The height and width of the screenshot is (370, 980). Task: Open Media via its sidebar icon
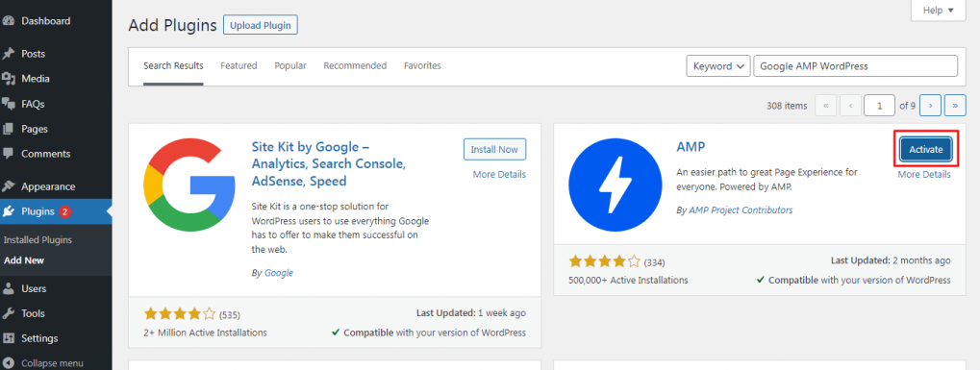pos(8,79)
